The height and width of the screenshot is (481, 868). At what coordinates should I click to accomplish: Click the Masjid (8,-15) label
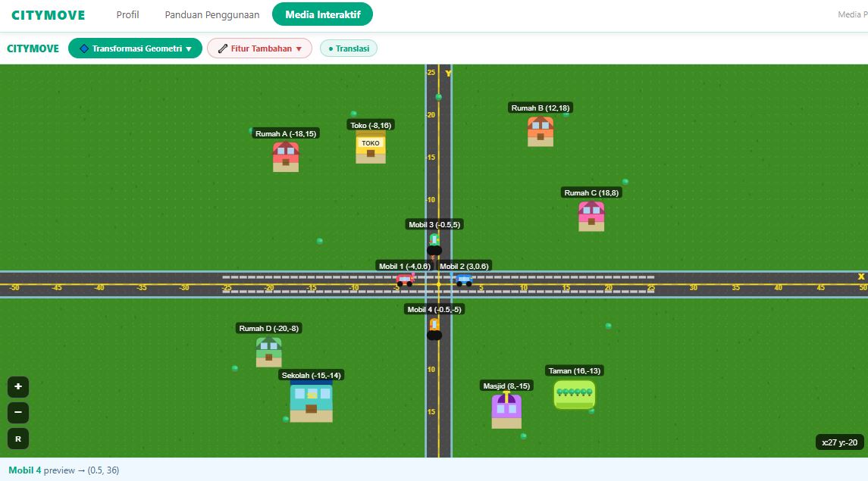(x=506, y=386)
